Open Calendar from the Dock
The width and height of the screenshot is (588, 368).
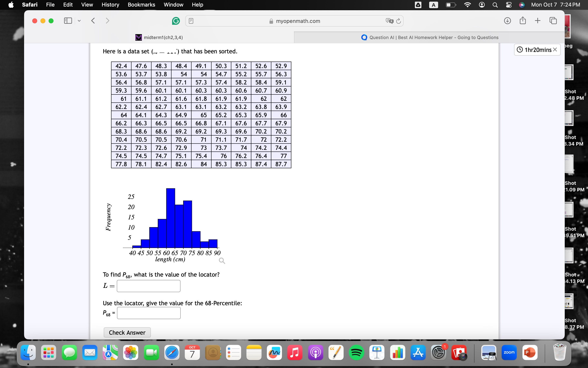tap(192, 352)
